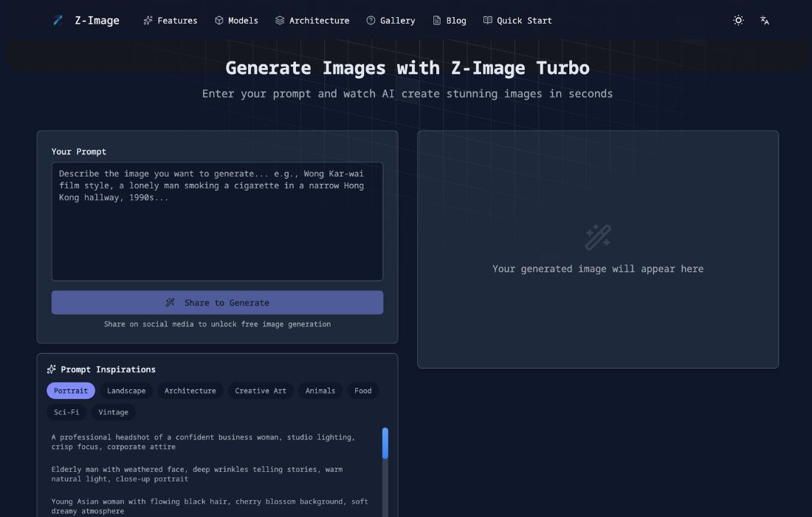Pick the Sci-Fi inspiration category
This screenshot has width=812, height=517.
pyautogui.click(x=66, y=412)
